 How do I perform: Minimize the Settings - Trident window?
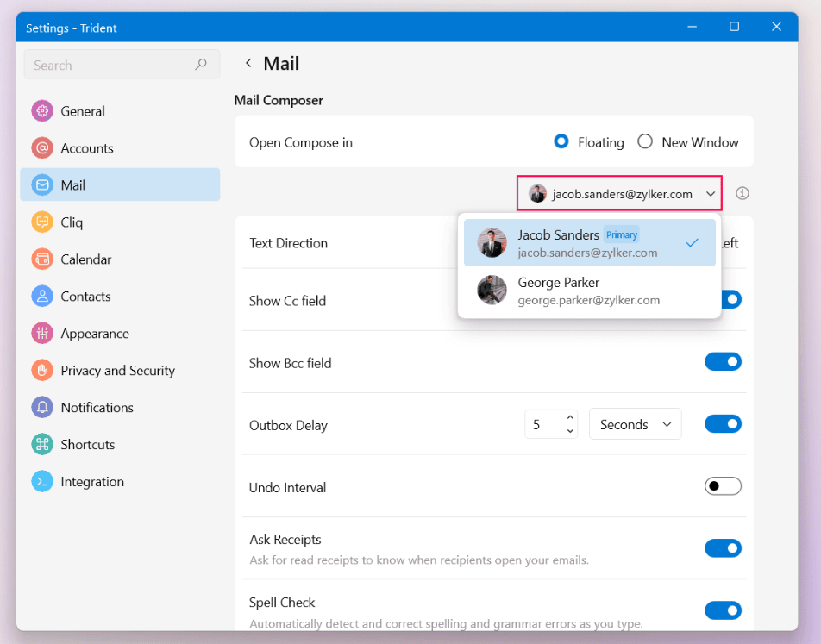(x=692, y=26)
